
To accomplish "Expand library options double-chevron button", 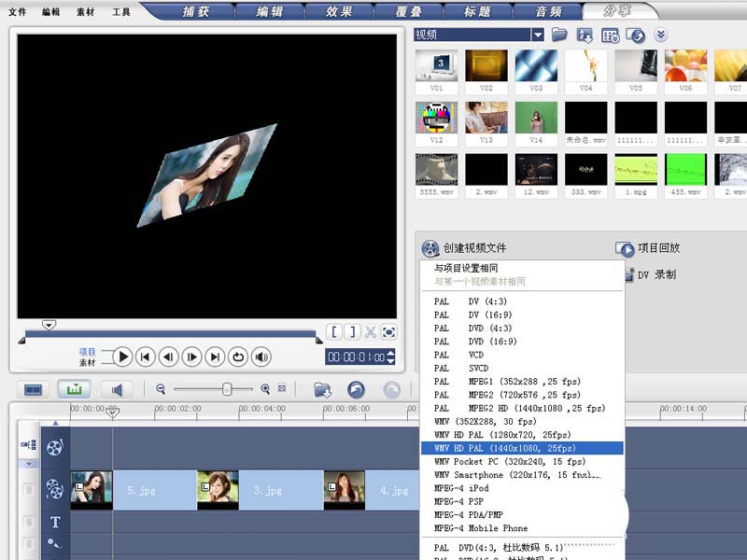I will [x=661, y=35].
